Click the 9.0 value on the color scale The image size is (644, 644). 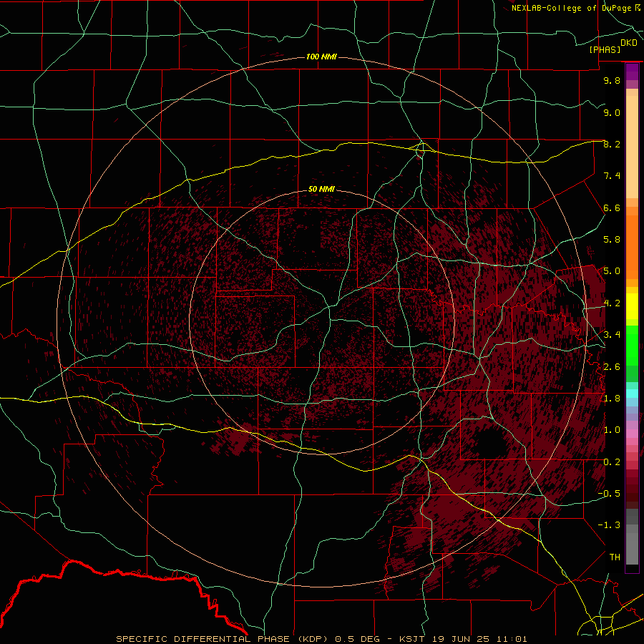point(612,112)
